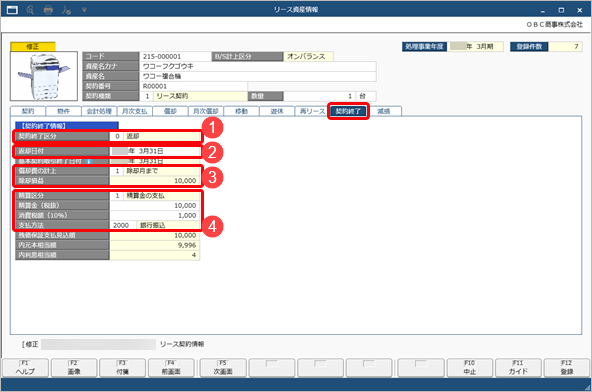Click the 契約種類 code field
The width and height of the screenshot is (592, 392).
click(146, 96)
